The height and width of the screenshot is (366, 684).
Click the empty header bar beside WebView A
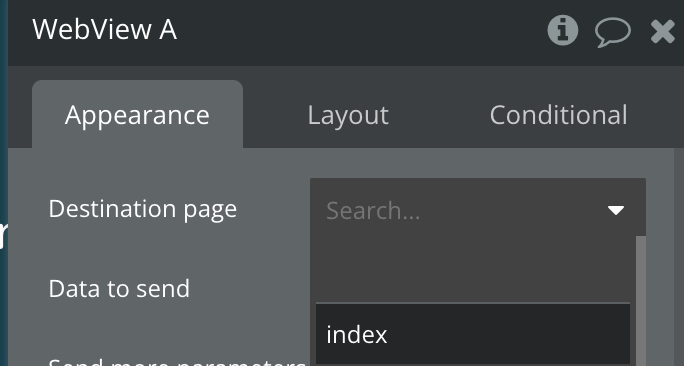(x=362, y=31)
